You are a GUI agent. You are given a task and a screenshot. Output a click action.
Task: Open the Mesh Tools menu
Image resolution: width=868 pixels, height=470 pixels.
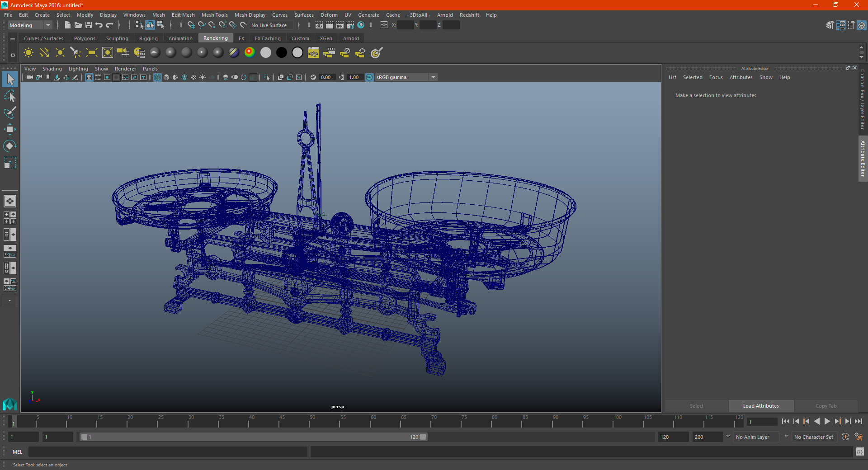click(214, 15)
